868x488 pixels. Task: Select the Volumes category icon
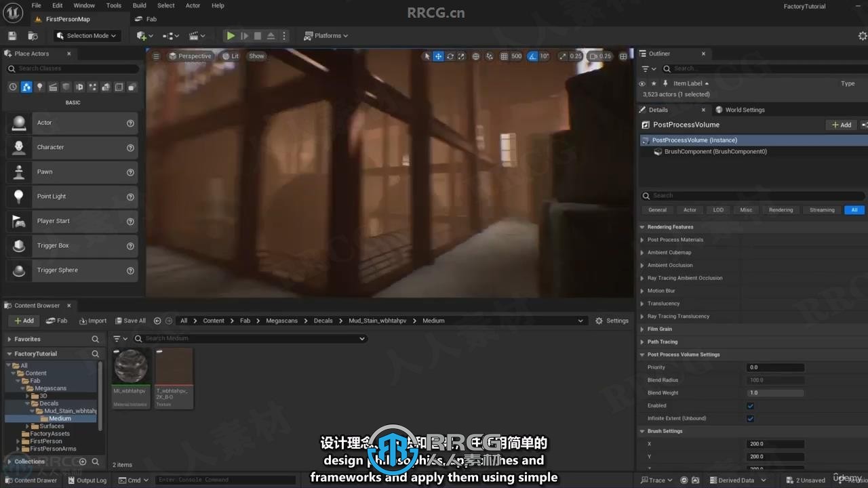pyautogui.click(x=119, y=87)
